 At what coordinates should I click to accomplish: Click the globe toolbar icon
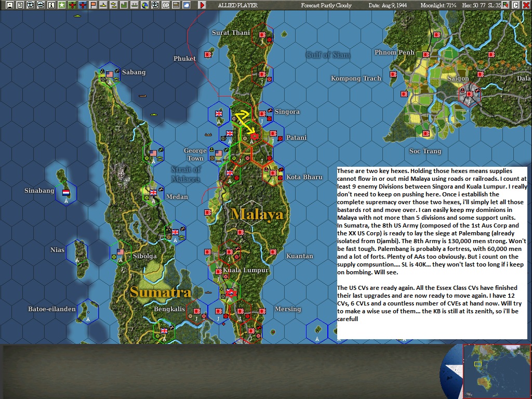coord(145,5)
